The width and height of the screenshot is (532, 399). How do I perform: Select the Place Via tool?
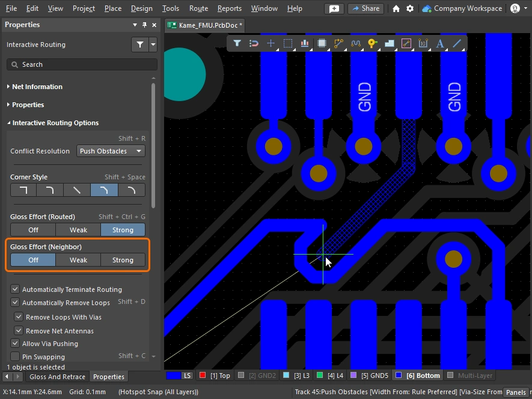[x=372, y=43]
